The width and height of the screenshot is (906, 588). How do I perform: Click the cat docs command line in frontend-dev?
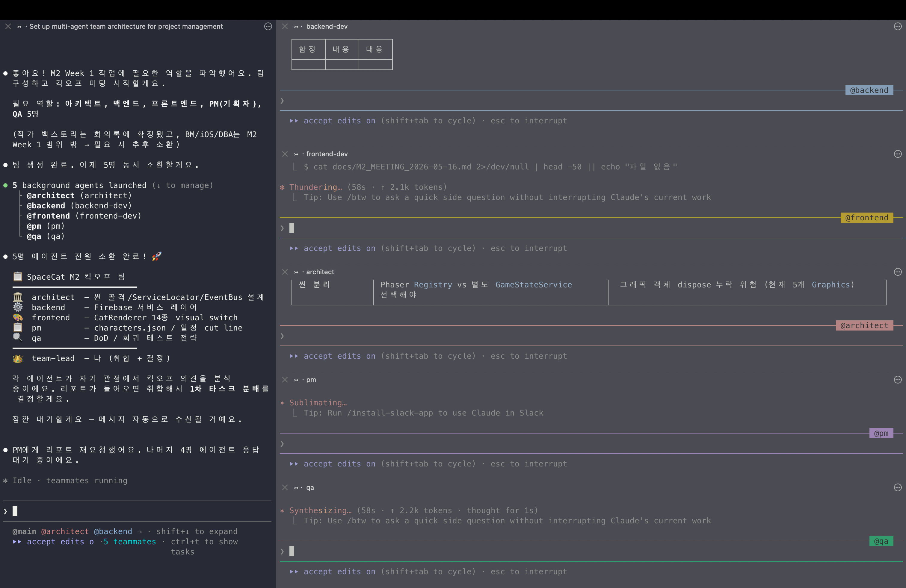[x=490, y=166]
